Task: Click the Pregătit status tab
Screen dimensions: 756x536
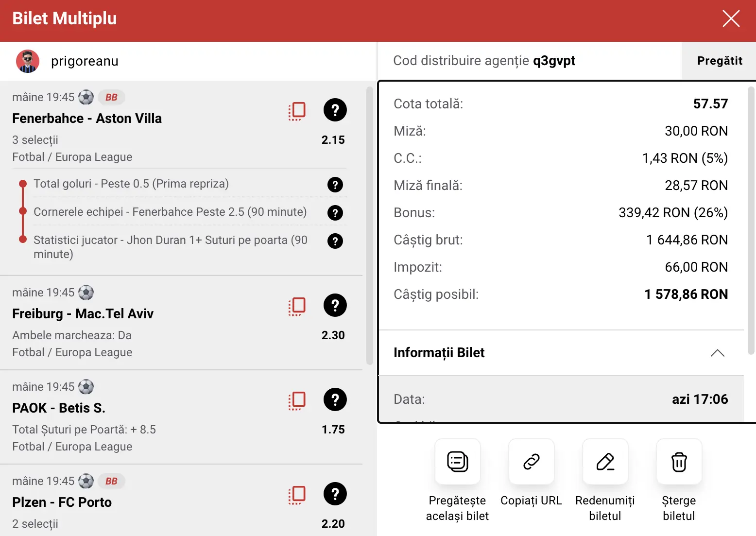Action: pyautogui.click(x=719, y=61)
